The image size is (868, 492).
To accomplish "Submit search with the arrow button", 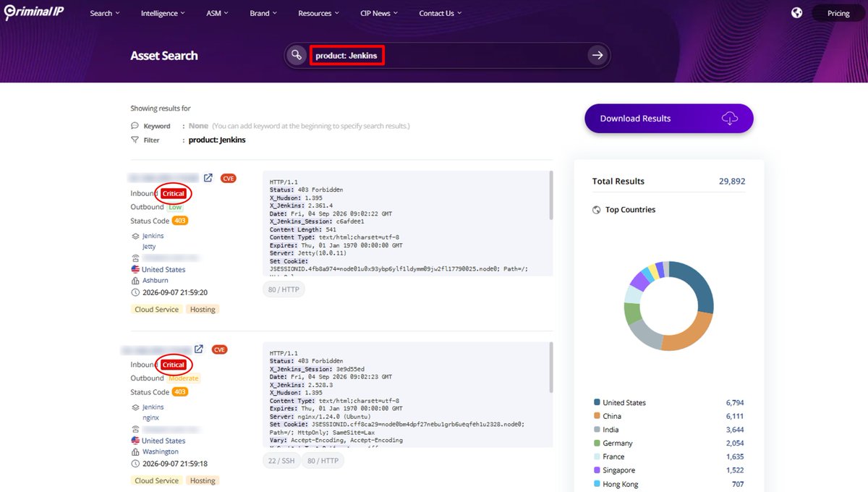I will click(x=597, y=55).
